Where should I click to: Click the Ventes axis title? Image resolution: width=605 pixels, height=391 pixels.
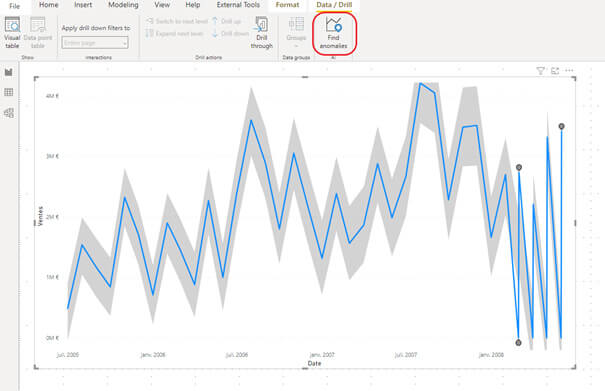[x=40, y=216]
